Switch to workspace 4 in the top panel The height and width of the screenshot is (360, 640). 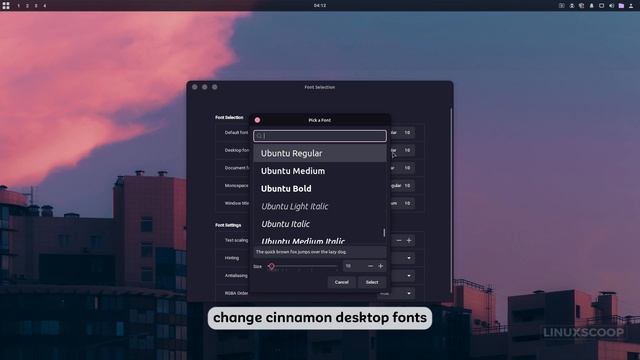44,6
